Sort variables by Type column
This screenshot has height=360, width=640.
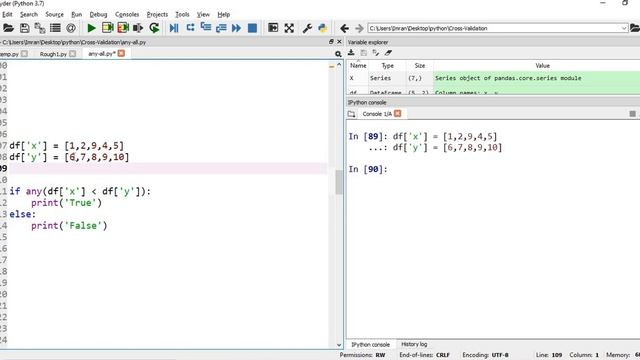[387, 65]
